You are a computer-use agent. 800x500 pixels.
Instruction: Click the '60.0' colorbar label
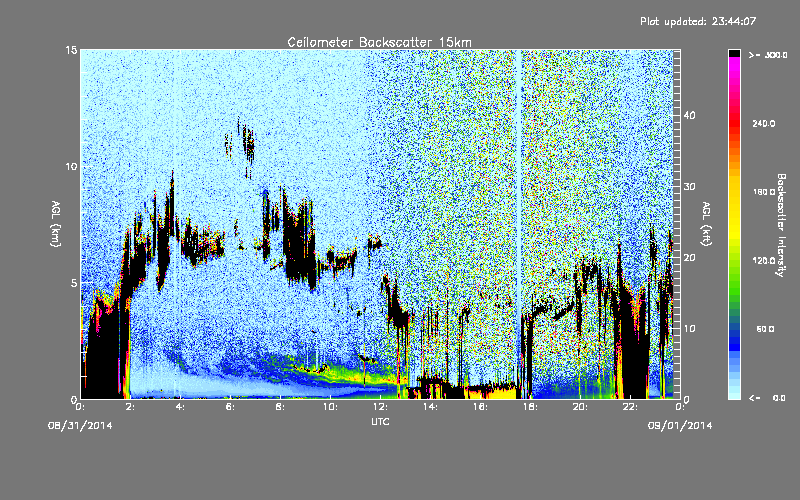(x=765, y=329)
